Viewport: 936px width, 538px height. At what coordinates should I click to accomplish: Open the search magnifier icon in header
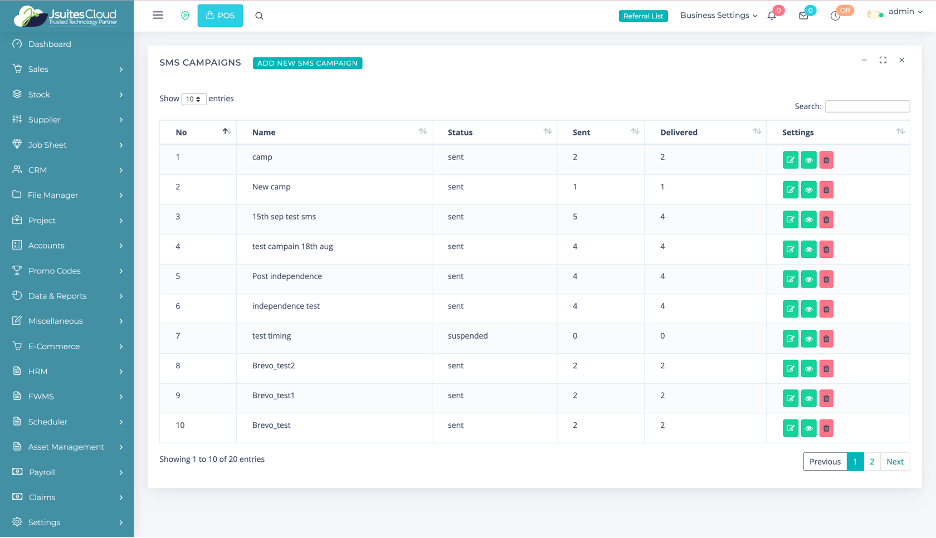click(x=260, y=16)
